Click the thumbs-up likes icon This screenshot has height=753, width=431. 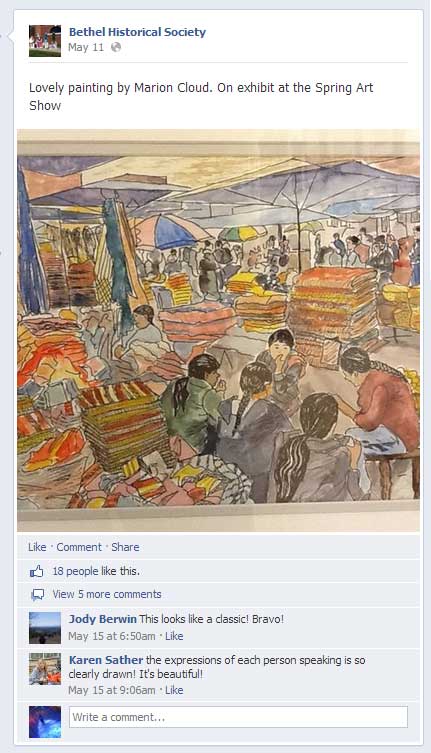(37, 571)
